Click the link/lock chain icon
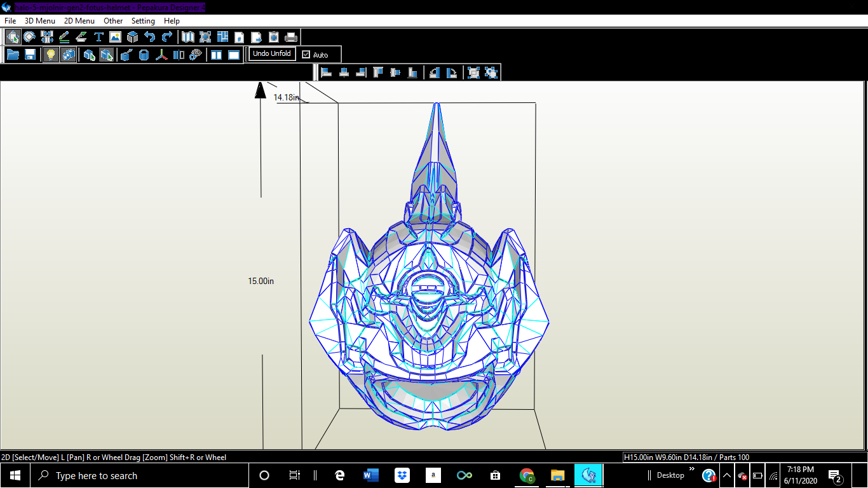This screenshot has width=868, height=488. tap(196, 55)
